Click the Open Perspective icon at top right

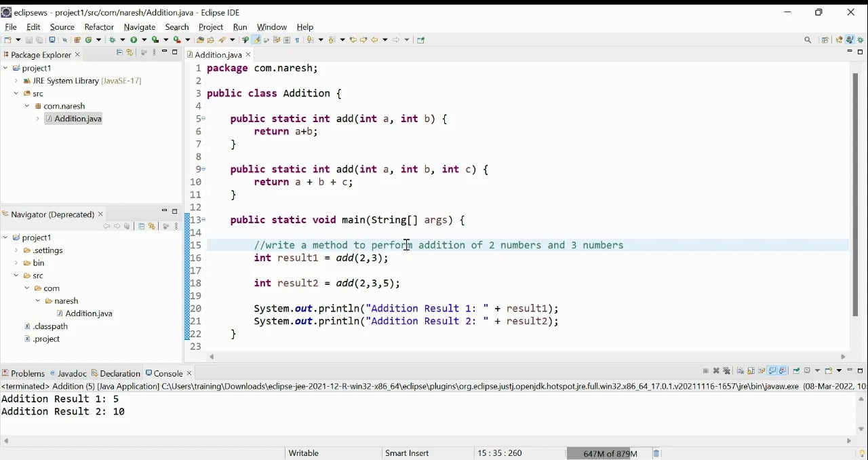click(x=825, y=40)
